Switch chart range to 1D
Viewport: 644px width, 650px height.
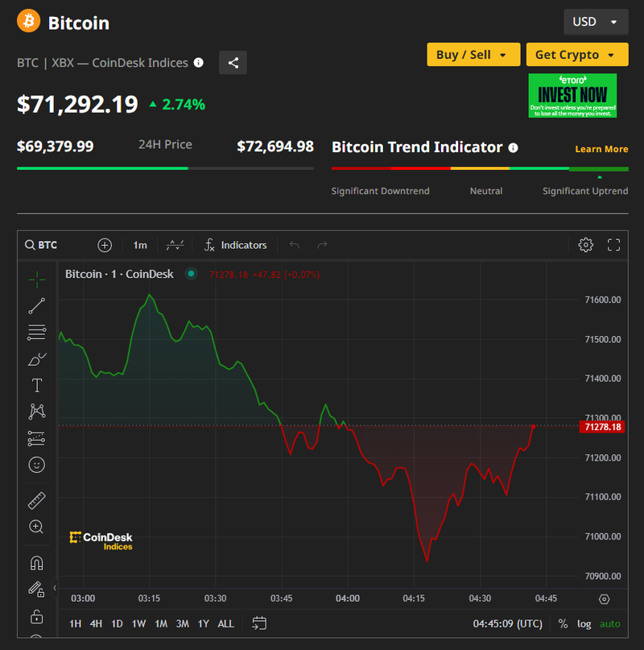[x=118, y=623]
